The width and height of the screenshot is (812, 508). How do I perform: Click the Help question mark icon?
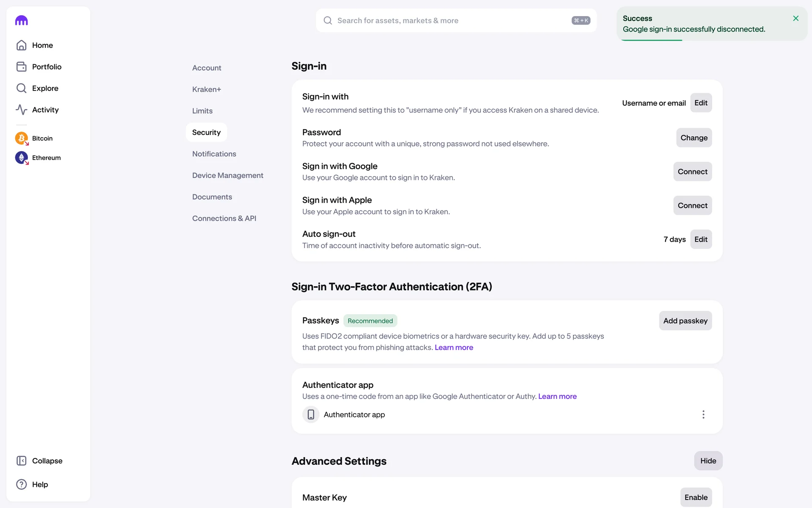(x=22, y=484)
